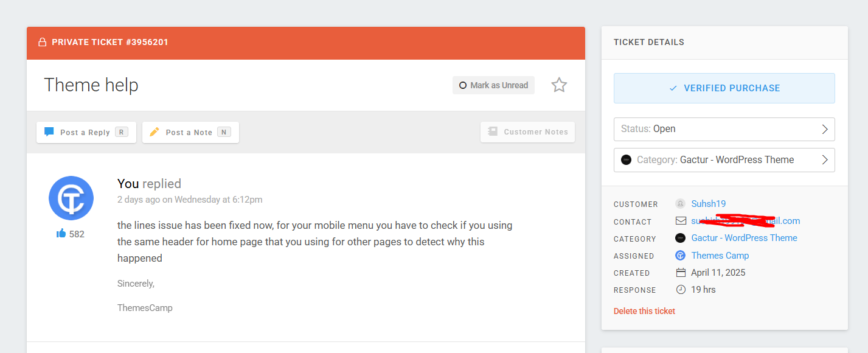Open Customer Notes

527,132
